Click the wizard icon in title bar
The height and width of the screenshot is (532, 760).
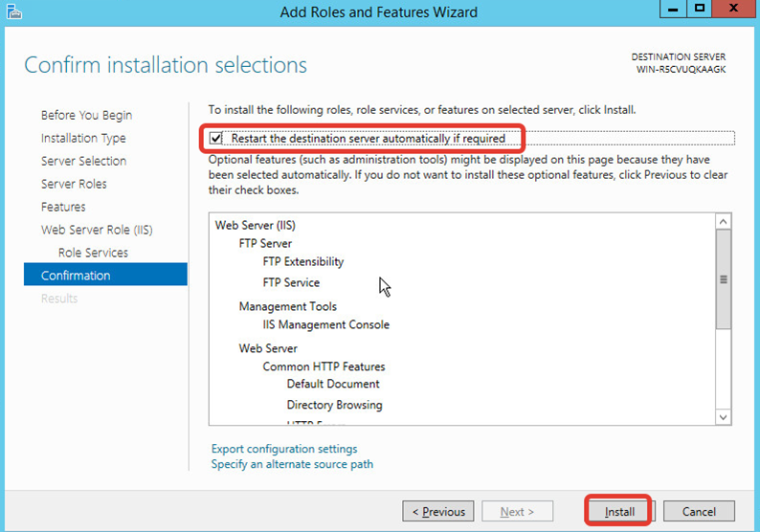click(x=11, y=11)
